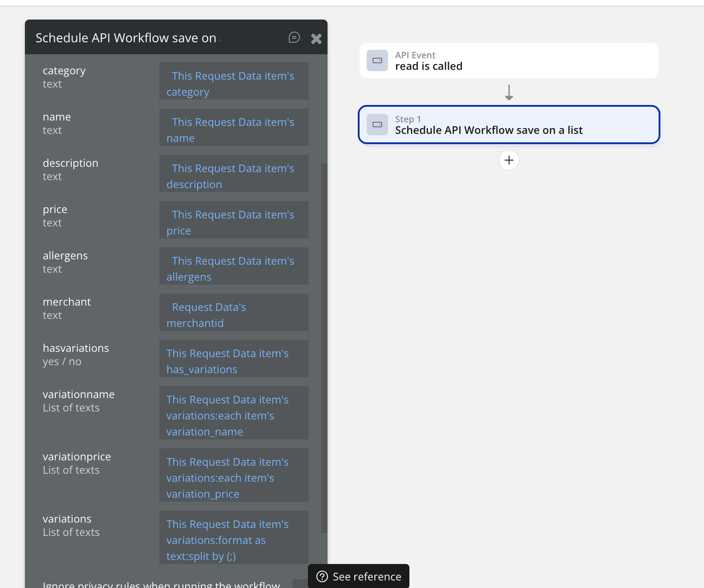Edit the variationname variation_name expression
This screenshot has height=588, width=704.
click(234, 413)
